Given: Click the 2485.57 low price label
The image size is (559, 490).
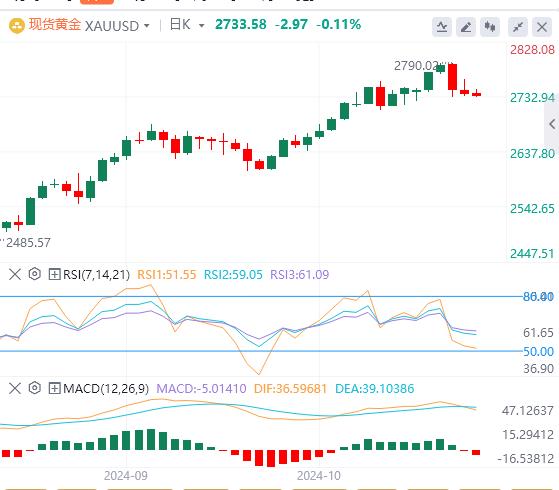Looking at the screenshot, I should (28, 243).
